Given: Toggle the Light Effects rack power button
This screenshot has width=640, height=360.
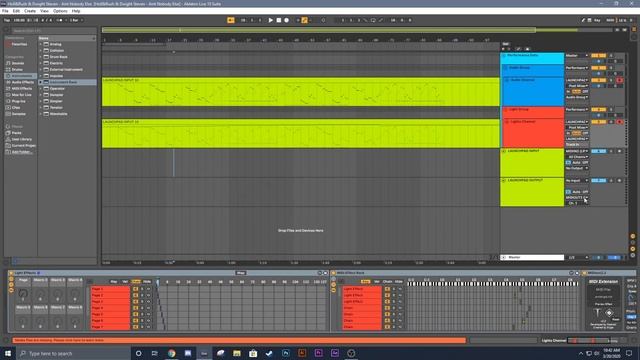Looking at the screenshot, I should click(11, 273).
